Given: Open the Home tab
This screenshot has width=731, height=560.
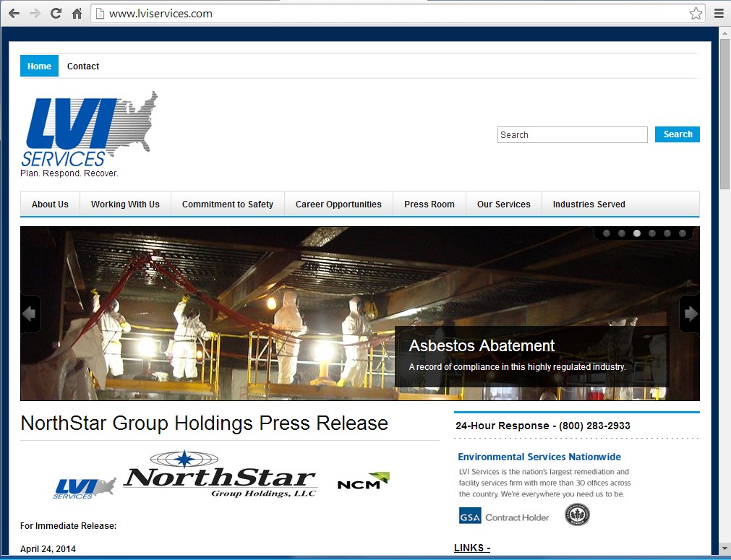Looking at the screenshot, I should pyautogui.click(x=39, y=66).
